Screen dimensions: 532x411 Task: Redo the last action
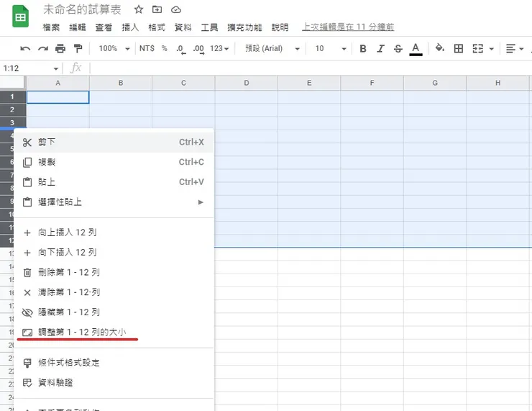[42, 48]
